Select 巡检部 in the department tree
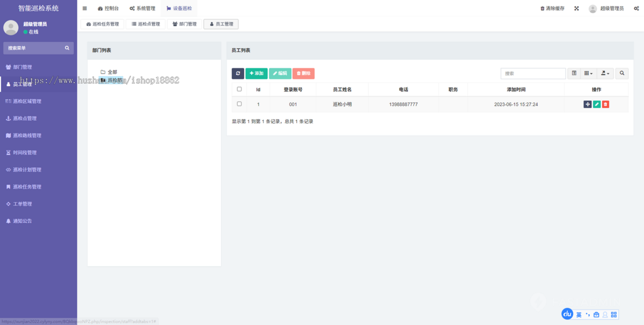Viewport: 644px width, 325px height. tap(115, 80)
